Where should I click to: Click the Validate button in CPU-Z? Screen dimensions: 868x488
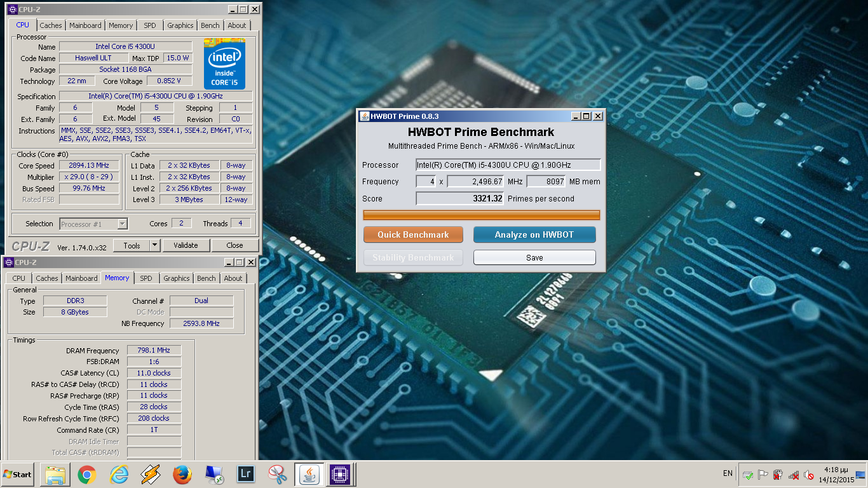[x=186, y=245]
